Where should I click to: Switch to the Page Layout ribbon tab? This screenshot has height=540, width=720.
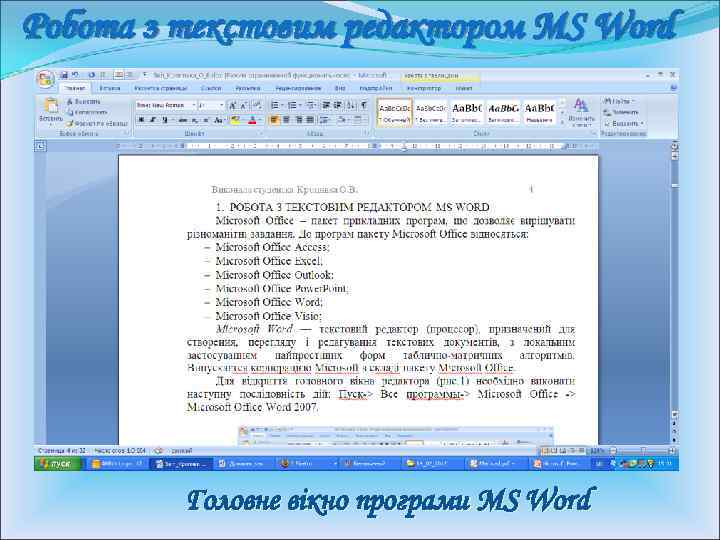click(x=161, y=88)
